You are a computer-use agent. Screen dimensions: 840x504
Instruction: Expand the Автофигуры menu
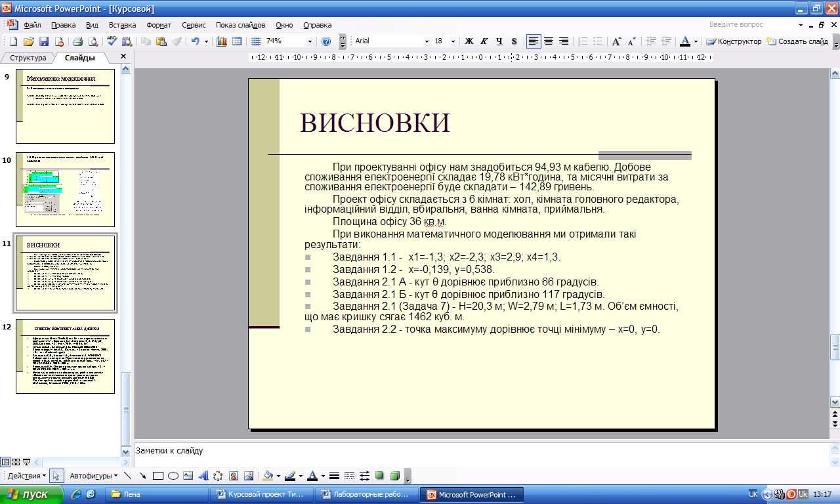93,476
